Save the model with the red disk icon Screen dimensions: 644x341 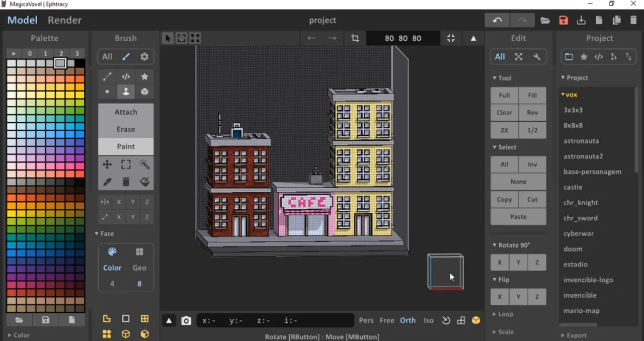click(x=563, y=20)
